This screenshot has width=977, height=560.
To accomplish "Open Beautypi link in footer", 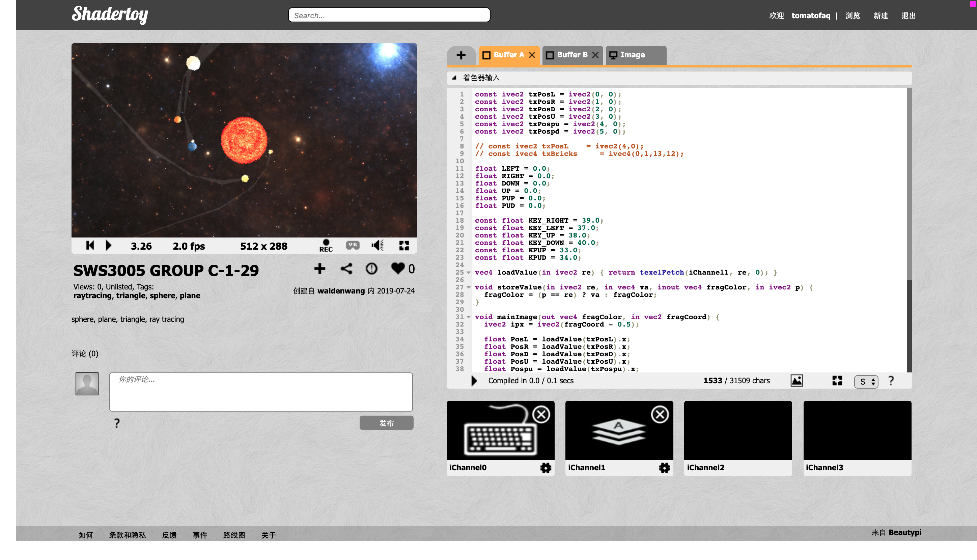I will pyautogui.click(x=905, y=533).
